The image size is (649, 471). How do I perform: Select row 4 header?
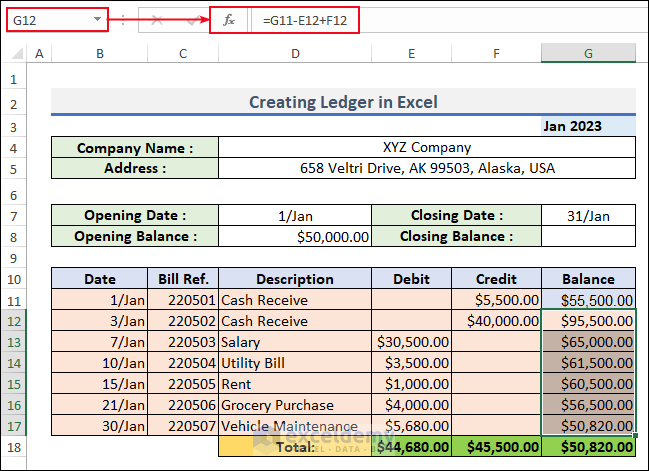tap(14, 148)
